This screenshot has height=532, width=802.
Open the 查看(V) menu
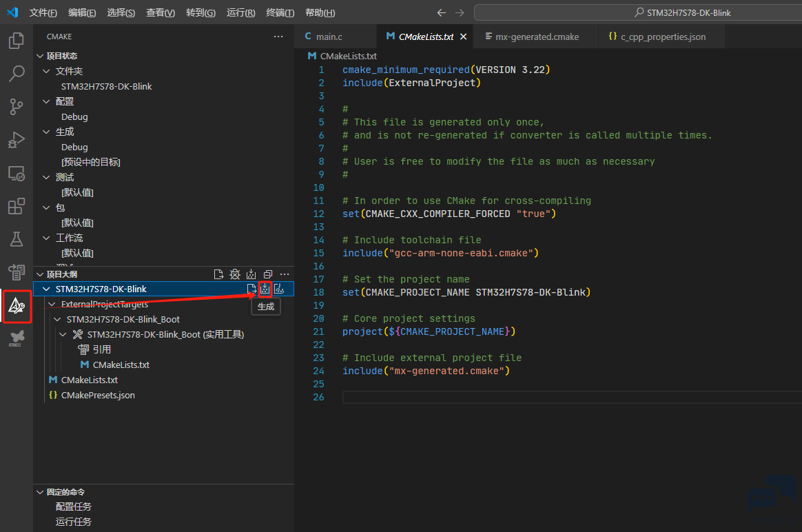point(160,13)
